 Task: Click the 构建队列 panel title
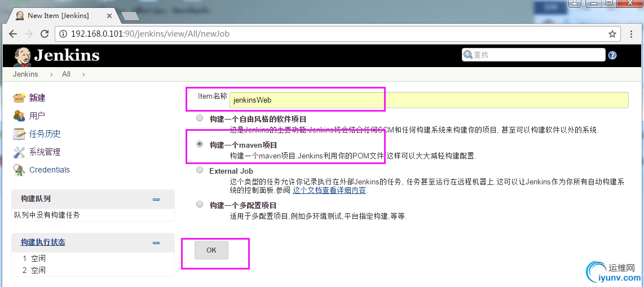(36, 198)
